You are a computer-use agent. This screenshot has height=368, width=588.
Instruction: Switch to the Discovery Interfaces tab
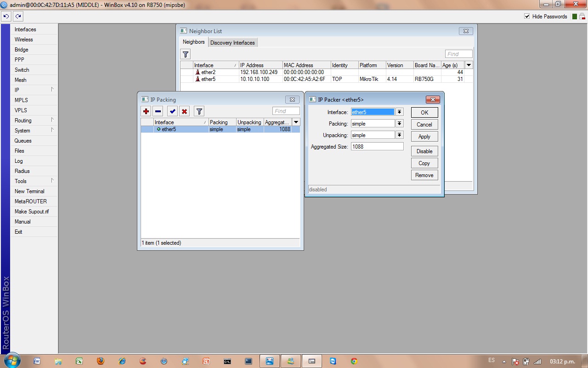pos(232,43)
